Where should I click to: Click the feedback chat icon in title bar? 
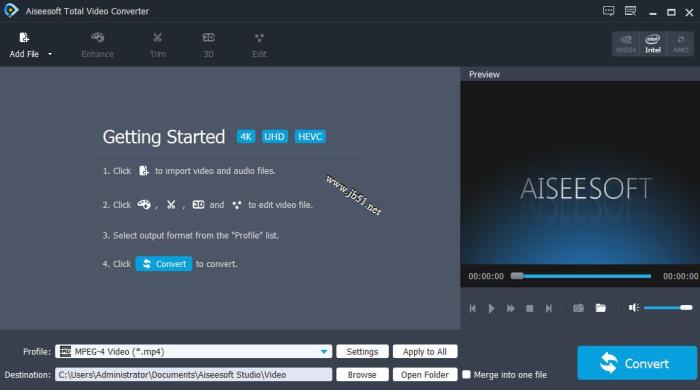tap(608, 11)
